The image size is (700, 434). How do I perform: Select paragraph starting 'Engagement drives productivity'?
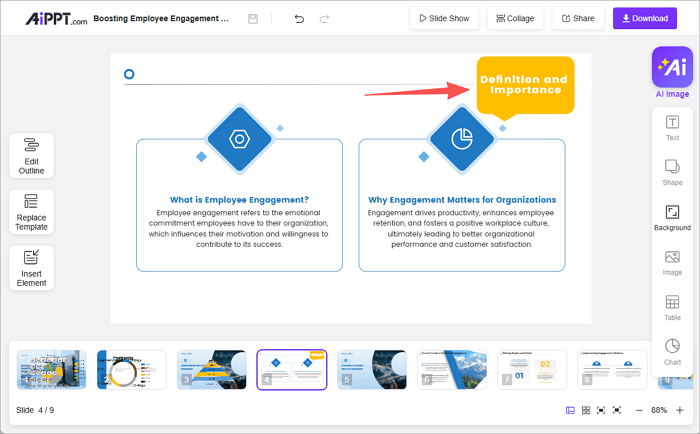461,229
